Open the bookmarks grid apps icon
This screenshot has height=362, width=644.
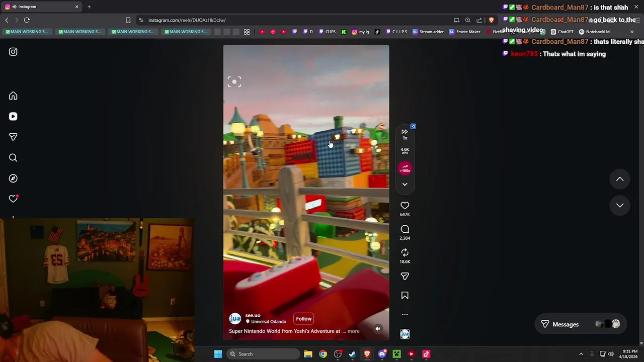pos(247,32)
